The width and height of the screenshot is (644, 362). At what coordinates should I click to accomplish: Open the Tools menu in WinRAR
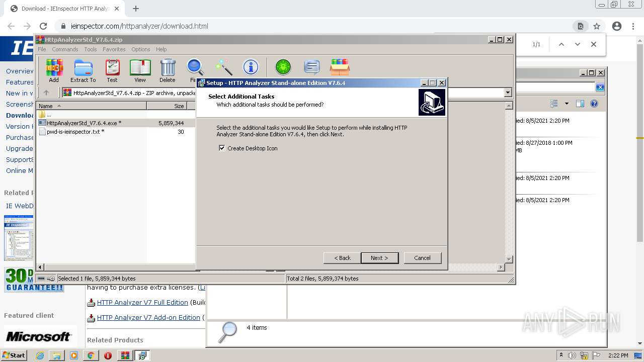pyautogui.click(x=91, y=49)
